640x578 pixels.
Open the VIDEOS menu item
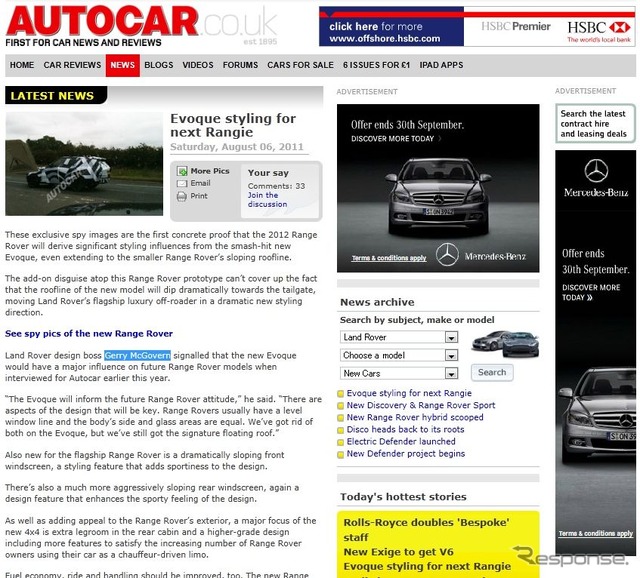tap(198, 65)
